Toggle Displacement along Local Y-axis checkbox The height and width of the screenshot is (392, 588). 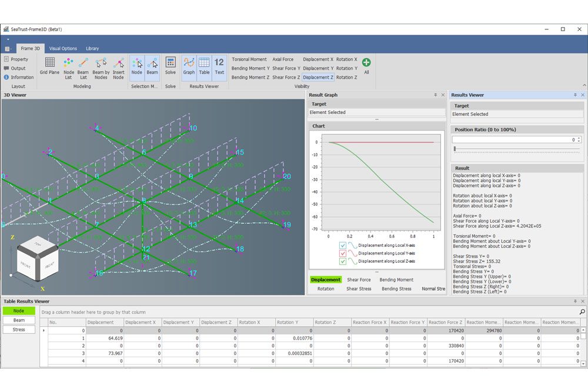tap(342, 253)
